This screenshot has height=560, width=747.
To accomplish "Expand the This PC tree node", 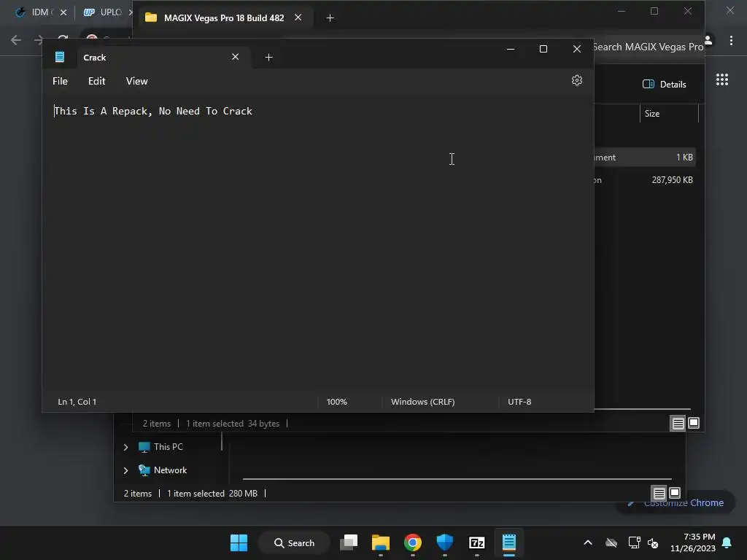I will [125, 447].
